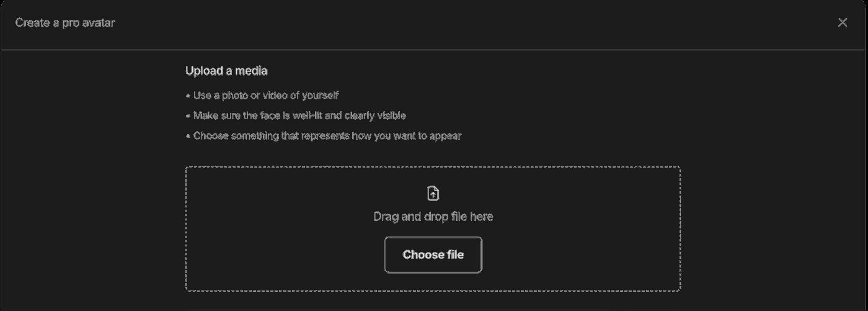The height and width of the screenshot is (311, 868).
Task: Click the X in the dialog header
Action: (x=843, y=23)
